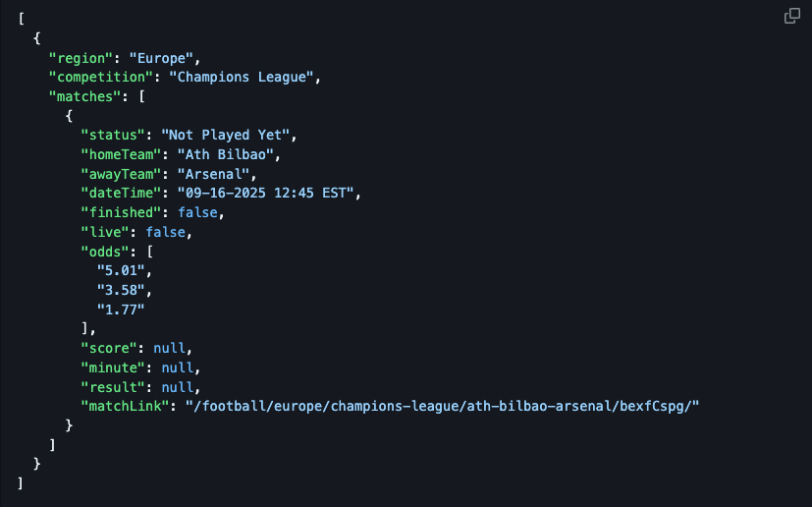812x507 pixels.
Task: Click the "5.01" odds value
Action: 125,270
